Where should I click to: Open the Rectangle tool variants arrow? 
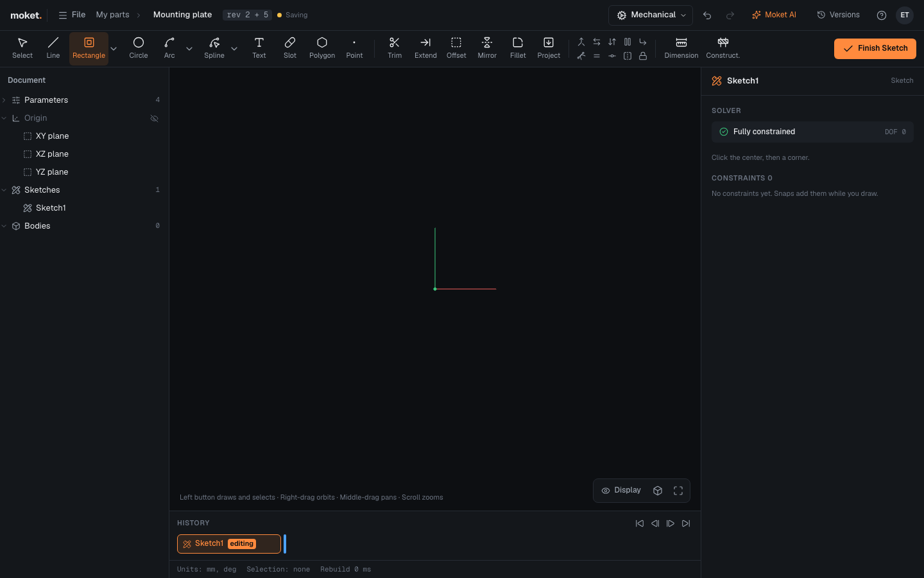[x=114, y=49]
